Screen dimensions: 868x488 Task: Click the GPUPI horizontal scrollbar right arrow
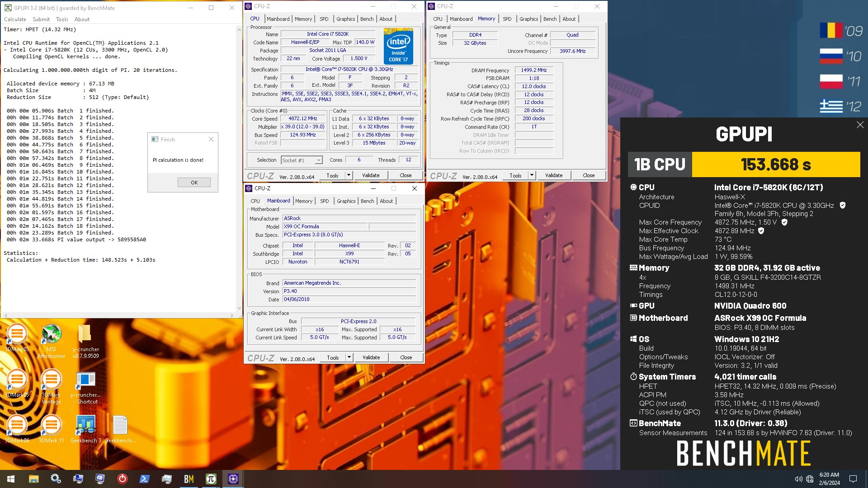pyautogui.click(x=232, y=315)
